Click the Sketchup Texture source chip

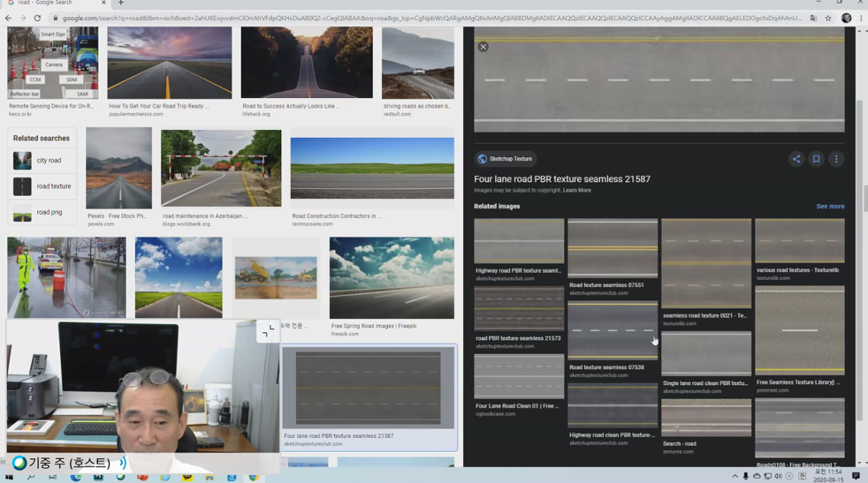(x=505, y=159)
